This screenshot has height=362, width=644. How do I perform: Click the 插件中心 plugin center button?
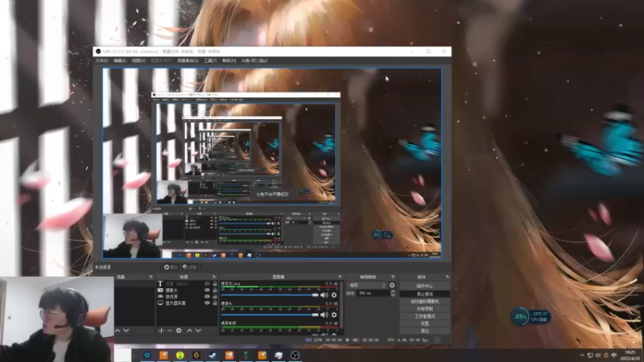tap(424, 286)
